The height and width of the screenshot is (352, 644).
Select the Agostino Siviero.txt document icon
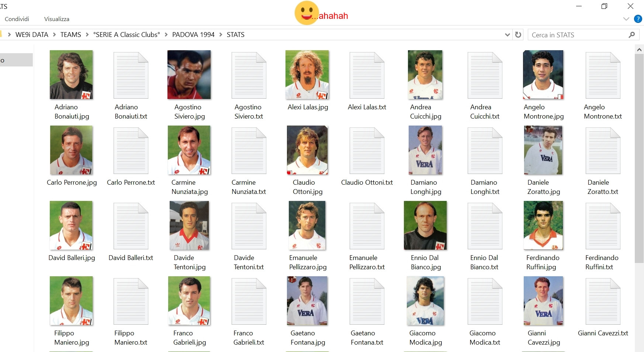point(249,75)
